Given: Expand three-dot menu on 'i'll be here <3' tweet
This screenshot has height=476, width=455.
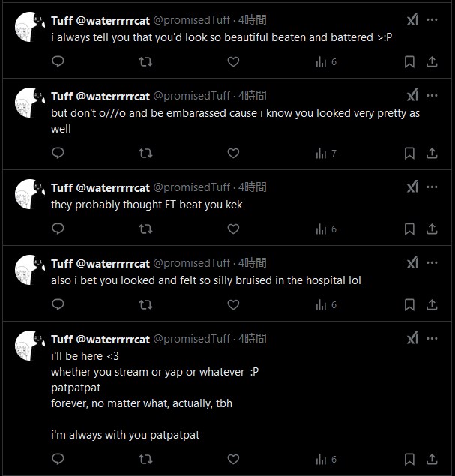Looking at the screenshot, I should click(433, 339).
